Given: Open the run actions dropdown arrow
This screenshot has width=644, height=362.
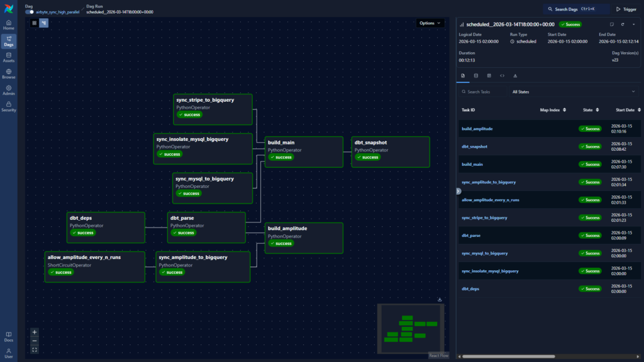Looking at the screenshot, I should click(x=633, y=24).
